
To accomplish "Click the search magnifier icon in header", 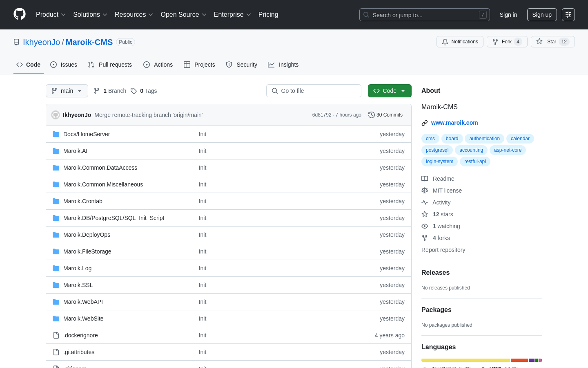I will coord(366,15).
